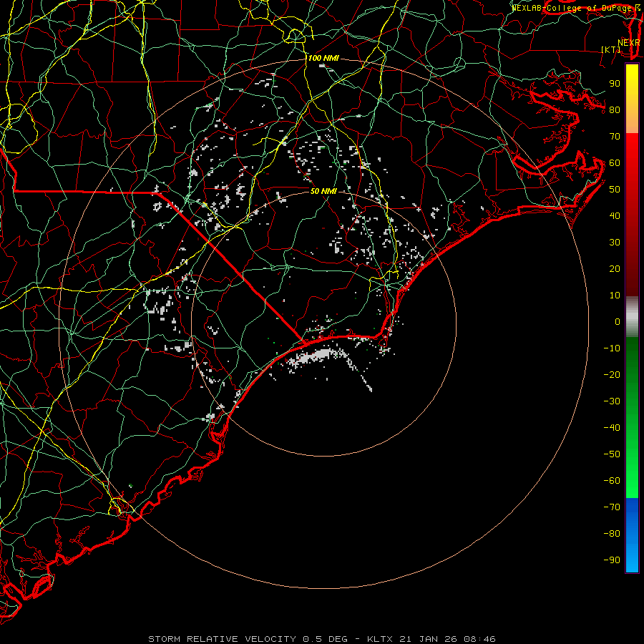This screenshot has width=644, height=644.
Task: Click the 50 value on velocity scale
Action: [615, 190]
